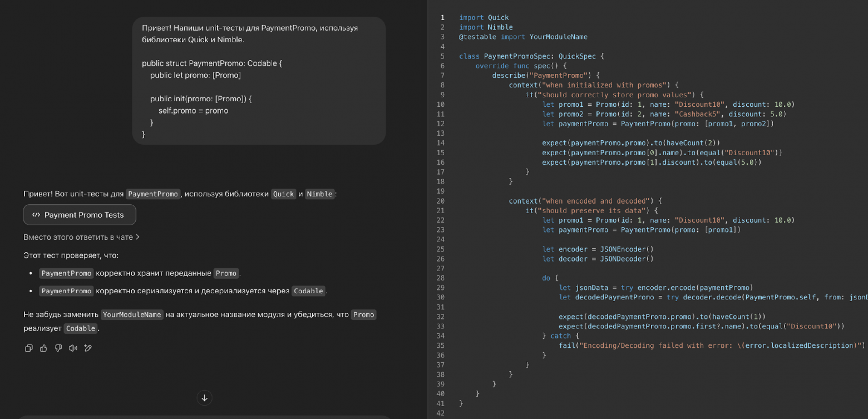This screenshot has width=868, height=419.
Task: Click the 'let encoder = JSONEncoder()' code line
Action: click(598, 249)
